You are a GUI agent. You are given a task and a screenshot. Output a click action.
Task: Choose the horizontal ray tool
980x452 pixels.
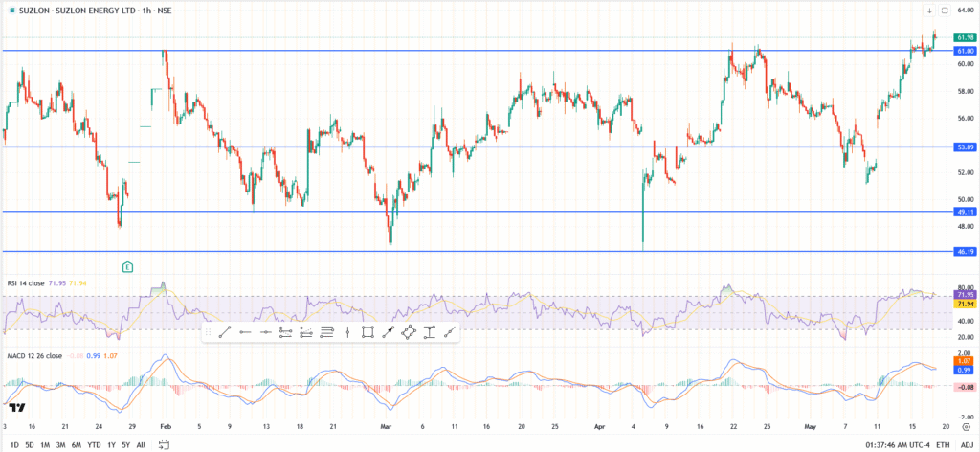point(244,332)
